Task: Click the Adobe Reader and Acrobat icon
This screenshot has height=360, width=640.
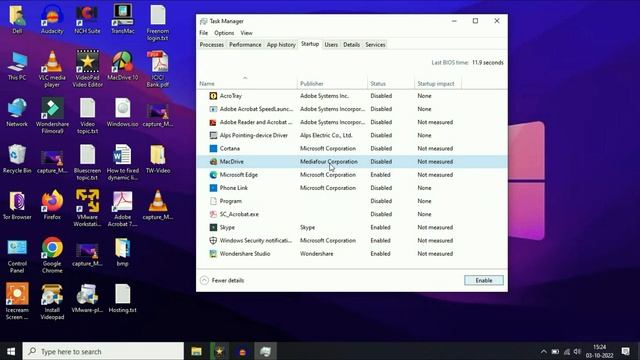Action: point(213,122)
